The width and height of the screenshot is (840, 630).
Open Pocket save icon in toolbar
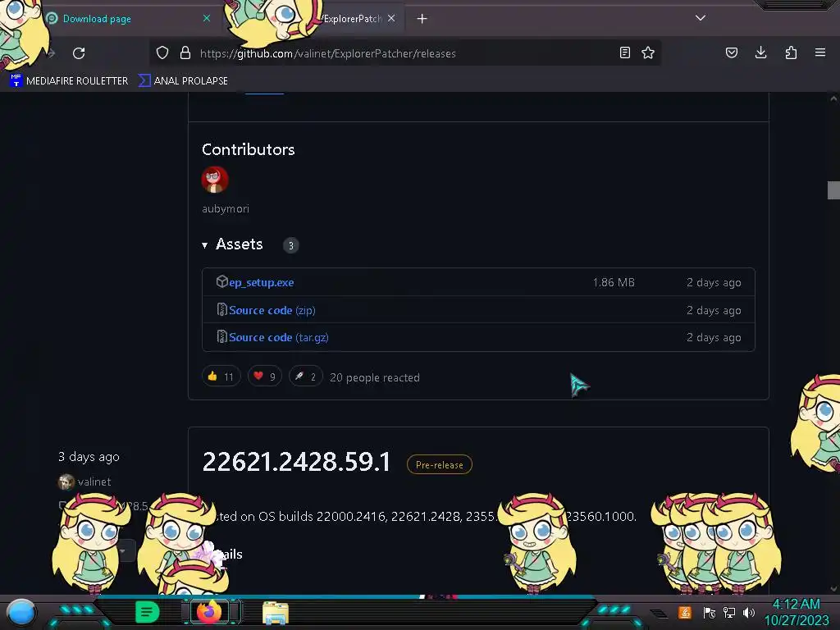click(731, 52)
